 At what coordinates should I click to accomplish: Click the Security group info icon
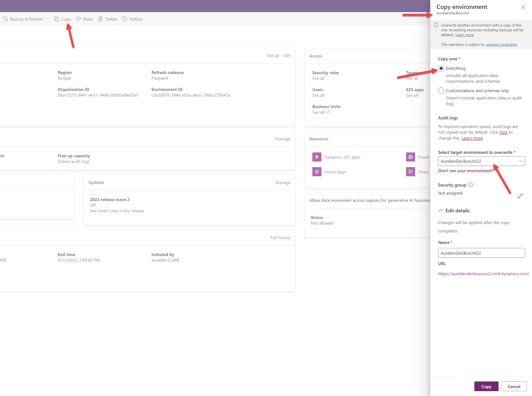471,185
